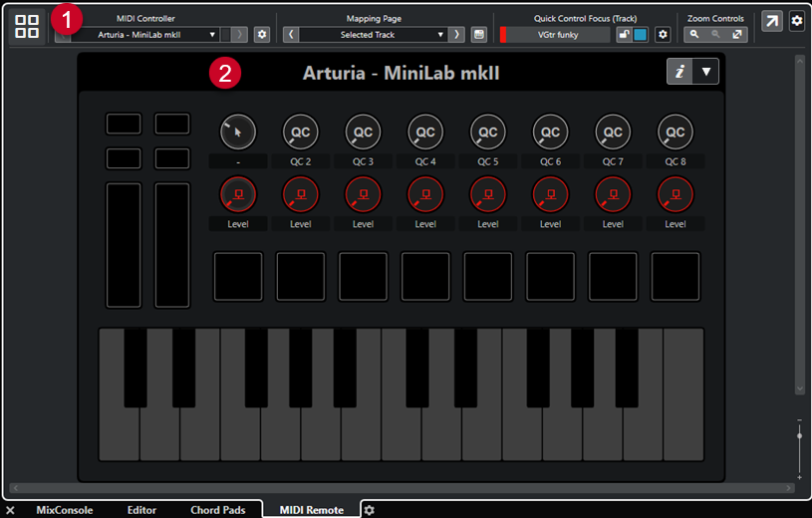Image resolution: width=812 pixels, height=518 pixels.
Task: Switch to the MixConsole tab
Action: pos(64,510)
